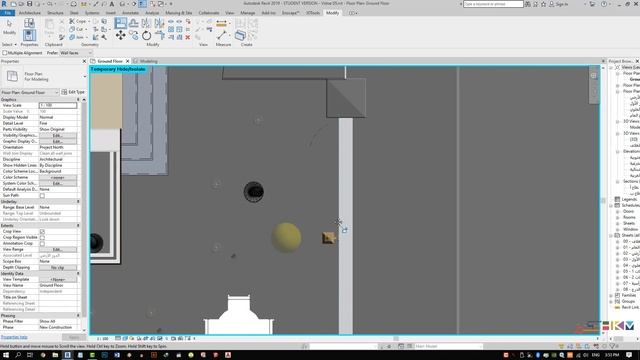This screenshot has height=360, width=640.
Task: Click the Schedules item in Project Browser
Action: tap(630, 205)
